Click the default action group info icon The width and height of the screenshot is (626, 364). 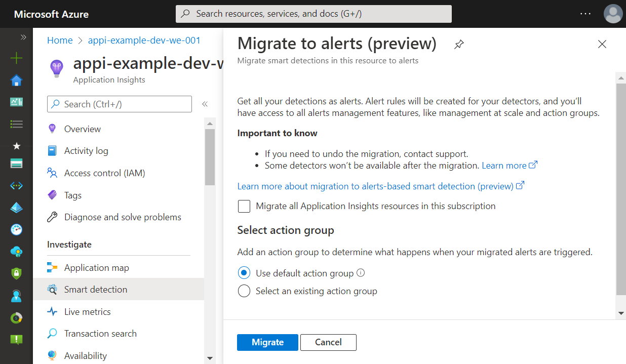click(361, 273)
